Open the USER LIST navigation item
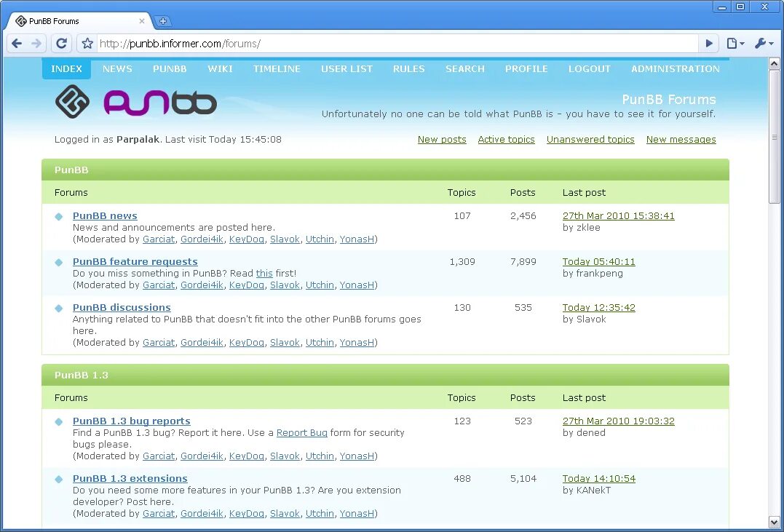784x532 pixels. (347, 69)
